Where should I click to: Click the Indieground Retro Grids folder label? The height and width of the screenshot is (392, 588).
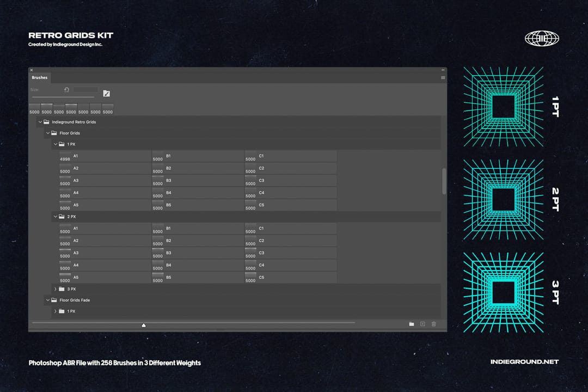(74, 122)
